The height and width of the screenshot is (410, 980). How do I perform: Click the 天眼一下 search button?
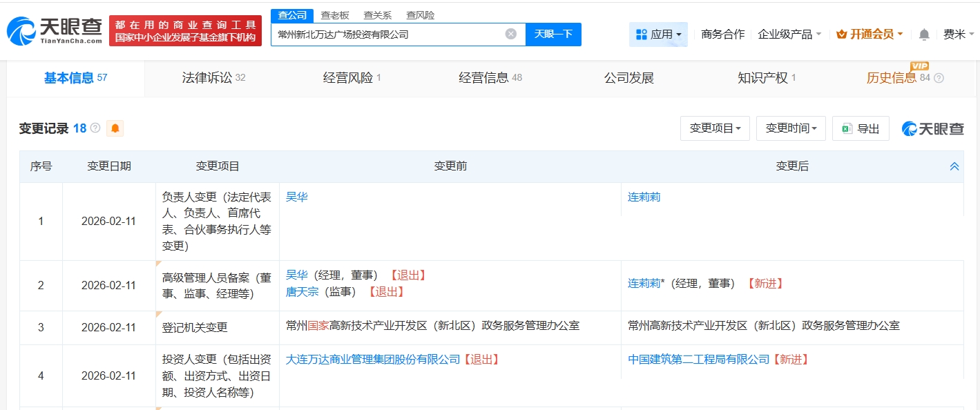point(553,34)
